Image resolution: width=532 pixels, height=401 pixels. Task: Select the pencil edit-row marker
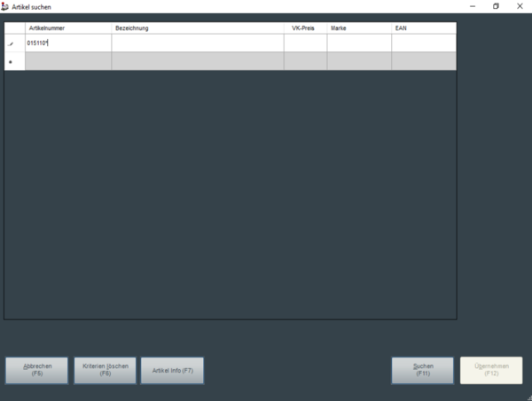11,43
